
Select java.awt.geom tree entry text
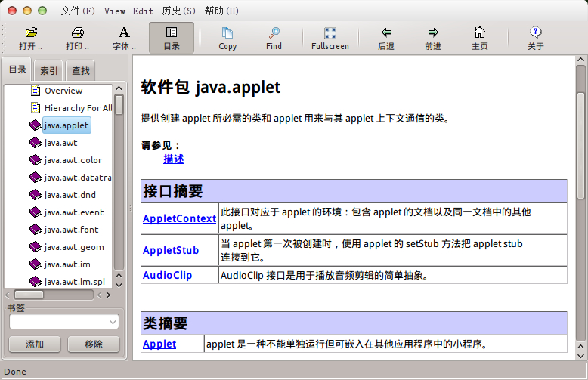[74, 247]
